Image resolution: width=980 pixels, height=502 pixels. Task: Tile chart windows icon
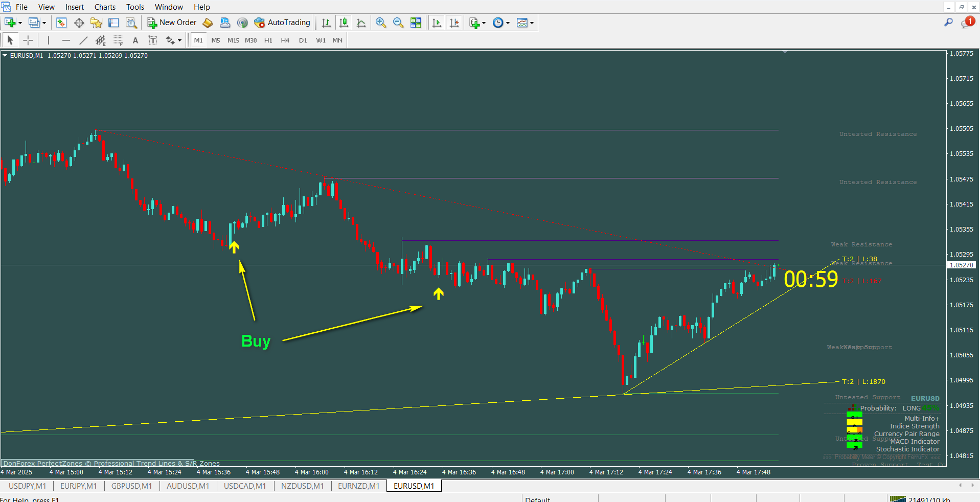[416, 22]
